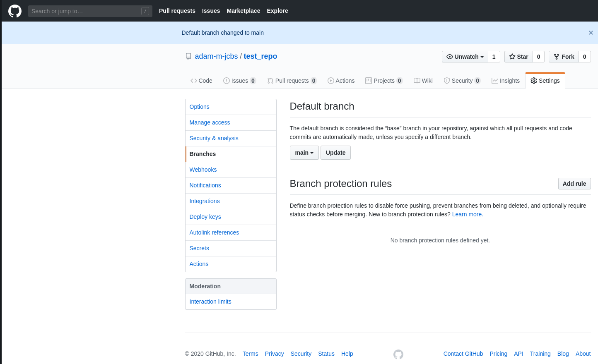Dismiss the default branch changed banner
Screen dimensions: 598x364
pos(591,33)
